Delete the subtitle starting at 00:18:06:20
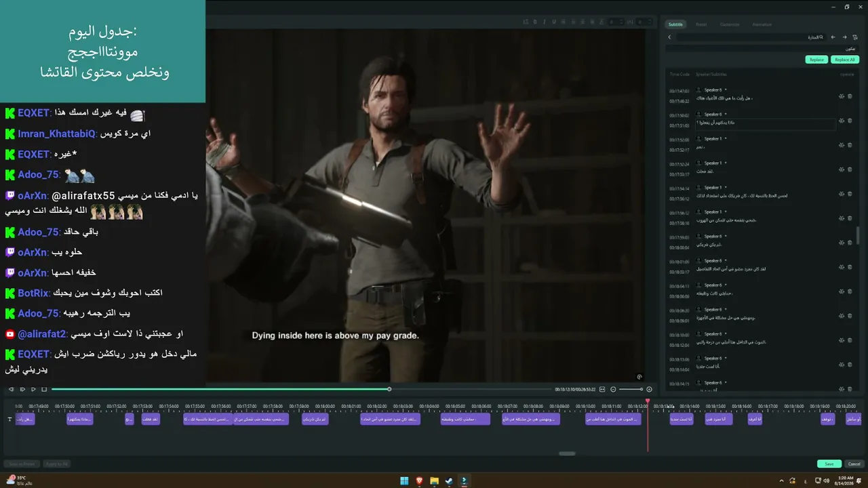The image size is (868, 488). point(850,316)
